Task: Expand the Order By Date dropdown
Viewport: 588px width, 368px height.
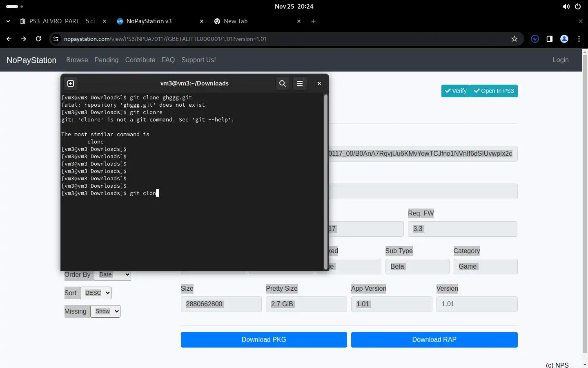Action: 113,275
